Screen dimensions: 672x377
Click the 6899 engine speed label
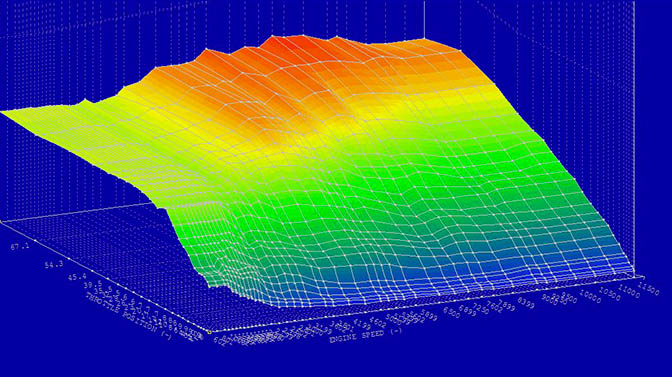(467, 311)
